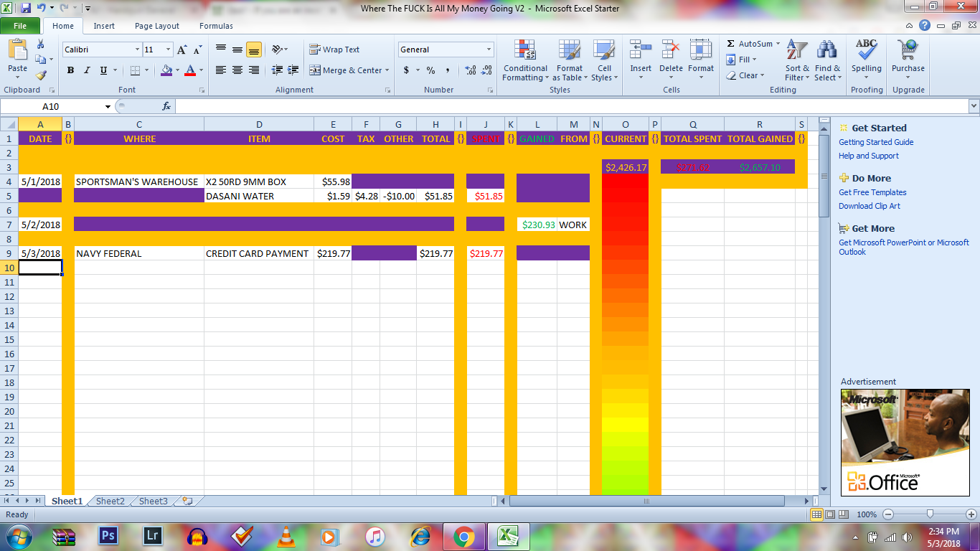
Task: Open Conditional Formatting menu
Action: (525, 61)
